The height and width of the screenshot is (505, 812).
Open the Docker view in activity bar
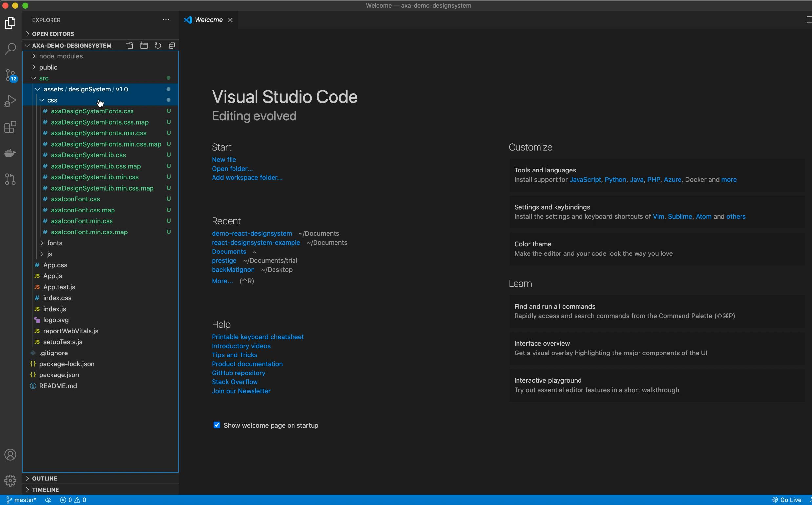pyautogui.click(x=10, y=153)
